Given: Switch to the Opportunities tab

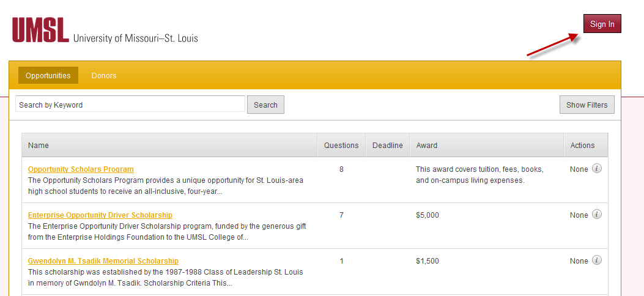Looking at the screenshot, I should [48, 76].
